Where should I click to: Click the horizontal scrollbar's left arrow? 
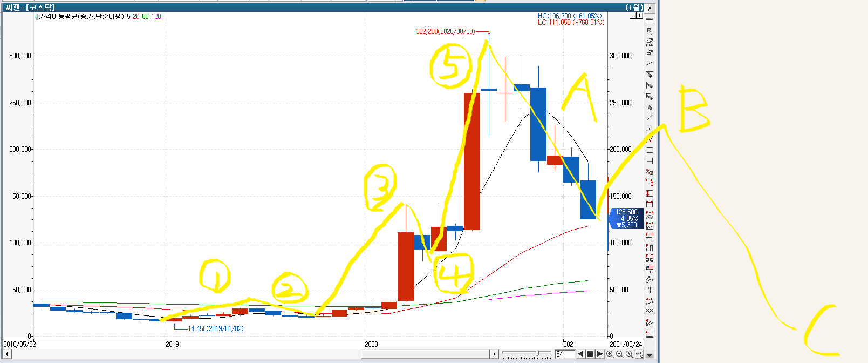pyautogui.click(x=6, y=354)
